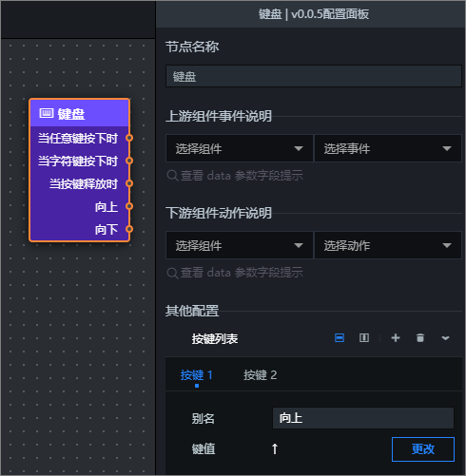Select the 键盘 node title bar

79,113
